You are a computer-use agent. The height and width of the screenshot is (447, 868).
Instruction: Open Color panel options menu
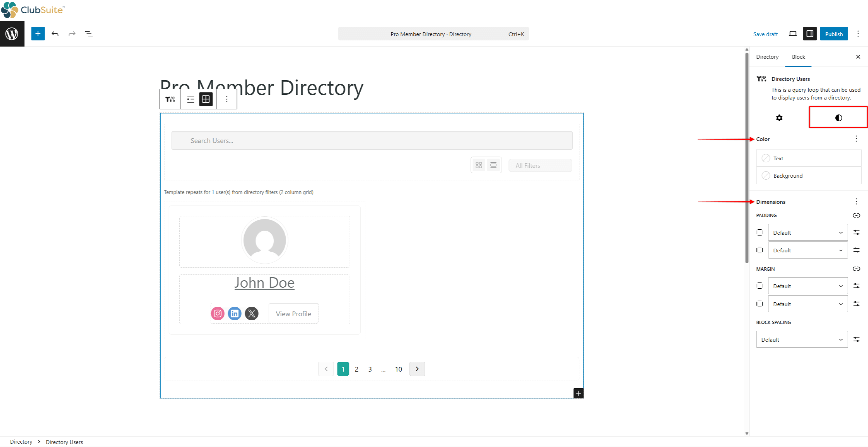pyautogui.click(x=856, y=139)
